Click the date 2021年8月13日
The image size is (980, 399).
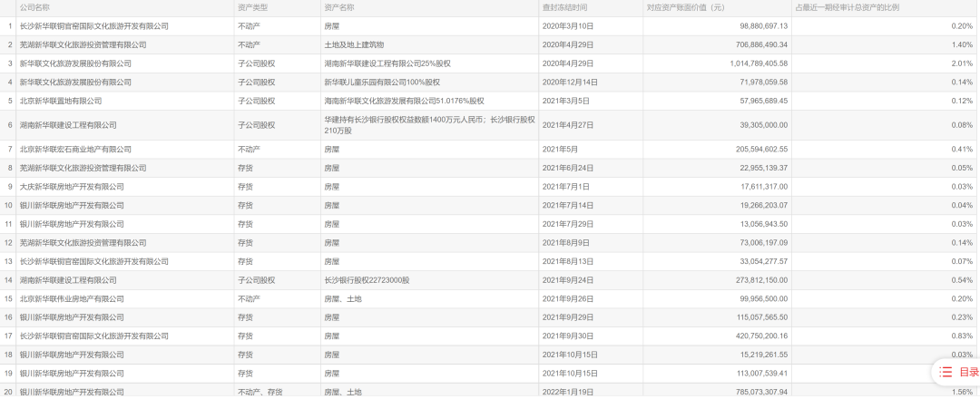point(567,261)
